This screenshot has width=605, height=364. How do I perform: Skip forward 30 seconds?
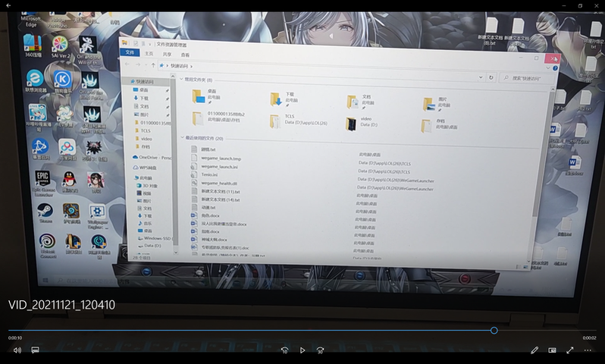320,350
